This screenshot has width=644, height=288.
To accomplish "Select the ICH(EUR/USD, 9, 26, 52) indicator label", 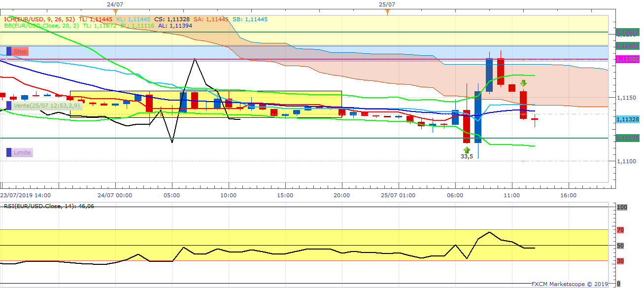I will [39, 19].
